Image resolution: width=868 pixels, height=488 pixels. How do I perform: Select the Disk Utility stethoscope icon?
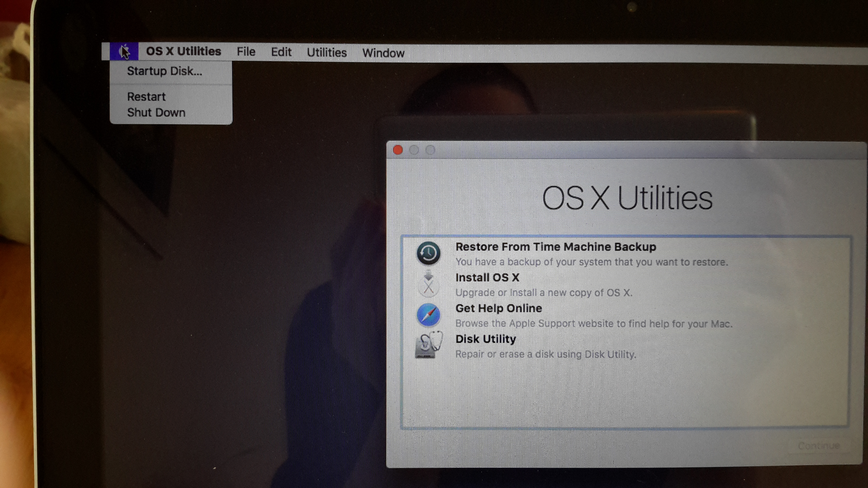click(429, 345)
